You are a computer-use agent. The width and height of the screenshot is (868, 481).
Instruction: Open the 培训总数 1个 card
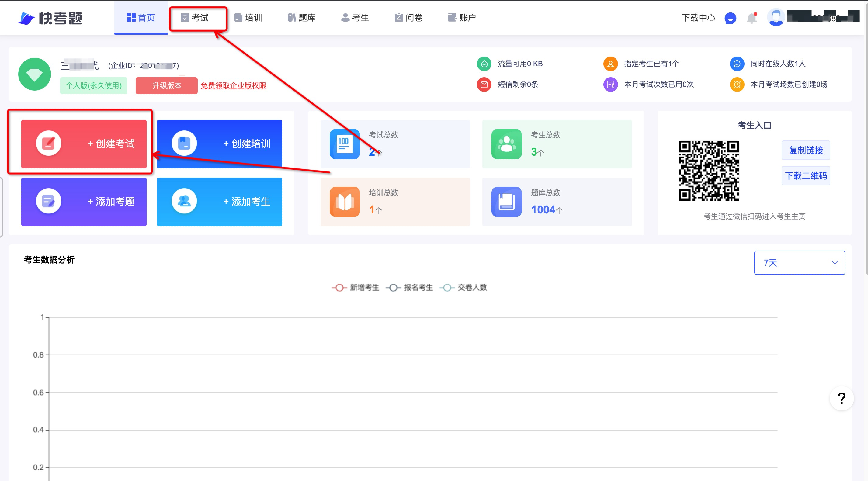(395, 201)
